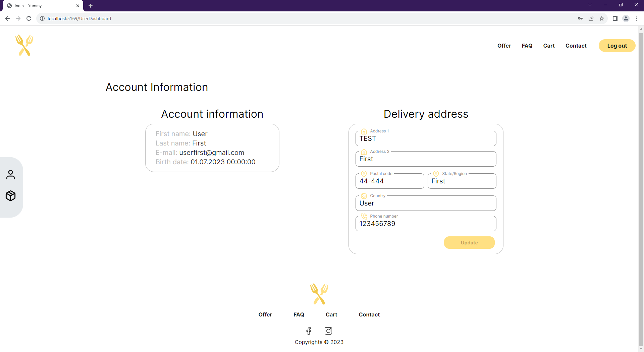Open the browser tab search chevron

[x=590, y=5]
